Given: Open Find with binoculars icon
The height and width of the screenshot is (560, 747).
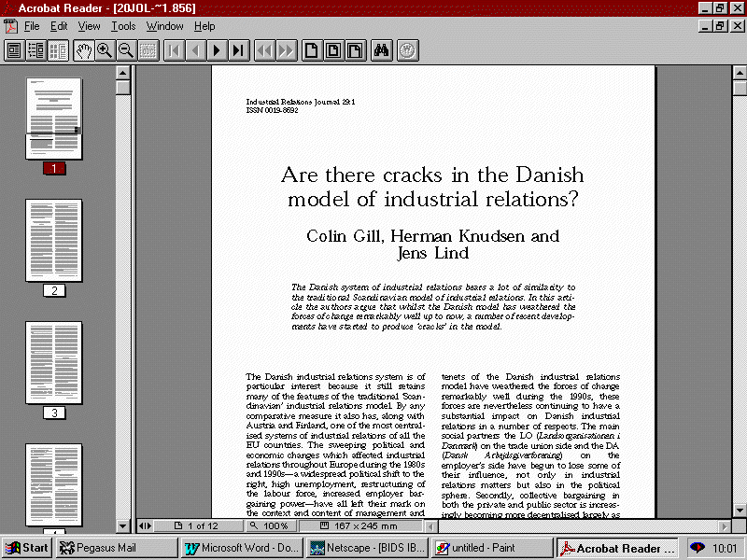Looking at the screenshot, I should [382, 50].
